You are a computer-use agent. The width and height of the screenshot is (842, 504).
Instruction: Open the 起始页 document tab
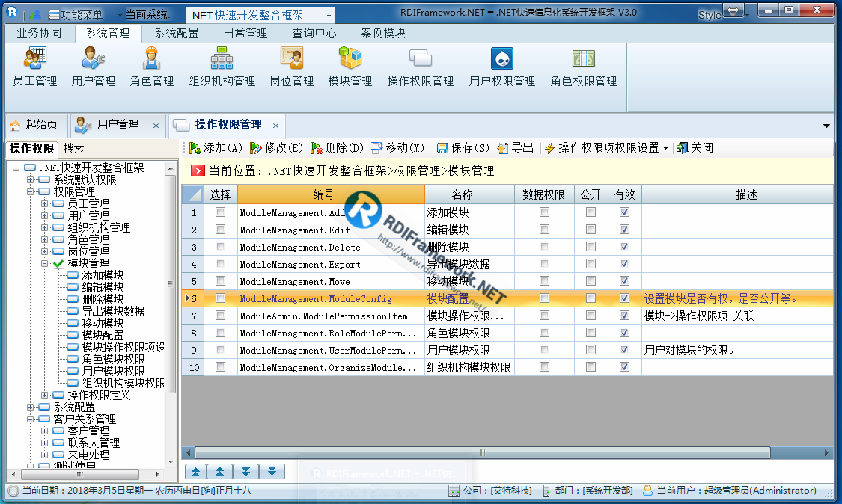click(35, 125)
